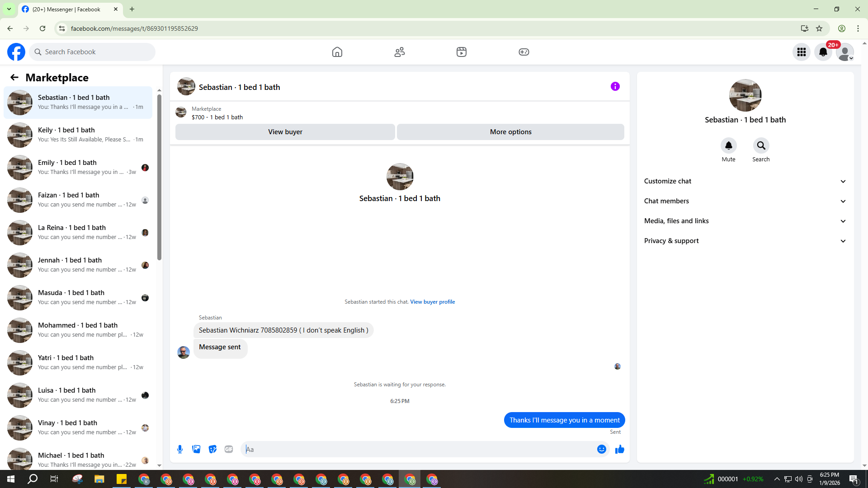This screenshot has height=488, width=868.
Task: Open the GIF picker
Action: pyautogui.click(x=229, y=449)
